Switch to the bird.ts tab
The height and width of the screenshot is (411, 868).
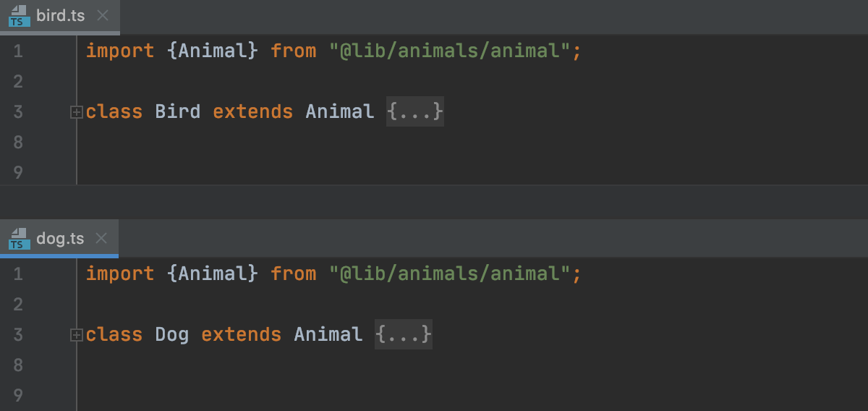pos(60,16)
